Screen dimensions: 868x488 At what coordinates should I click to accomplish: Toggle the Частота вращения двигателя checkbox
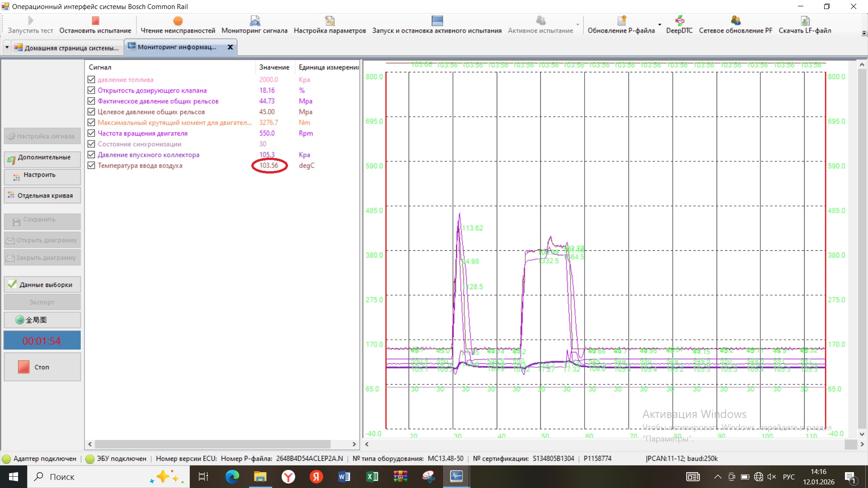click(x=91, y=133)
